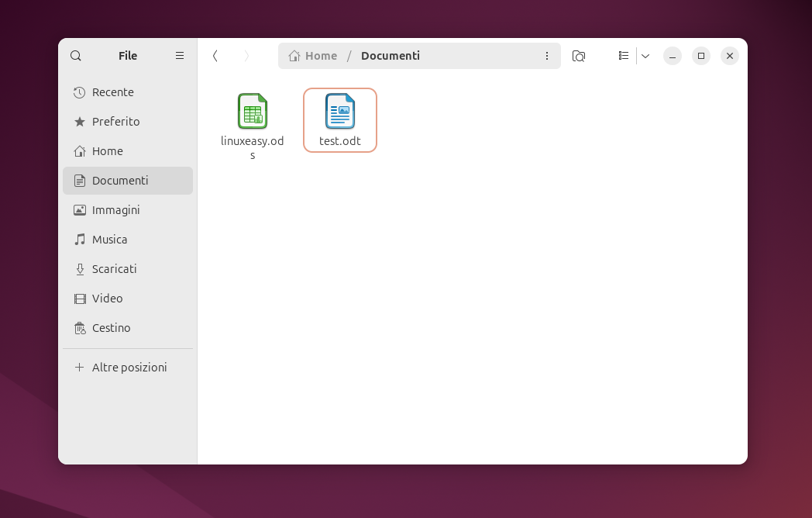Select Documenti in the sidebar
Image resolution: width=812 pixels, height=518 pixels.
[128, 181]
